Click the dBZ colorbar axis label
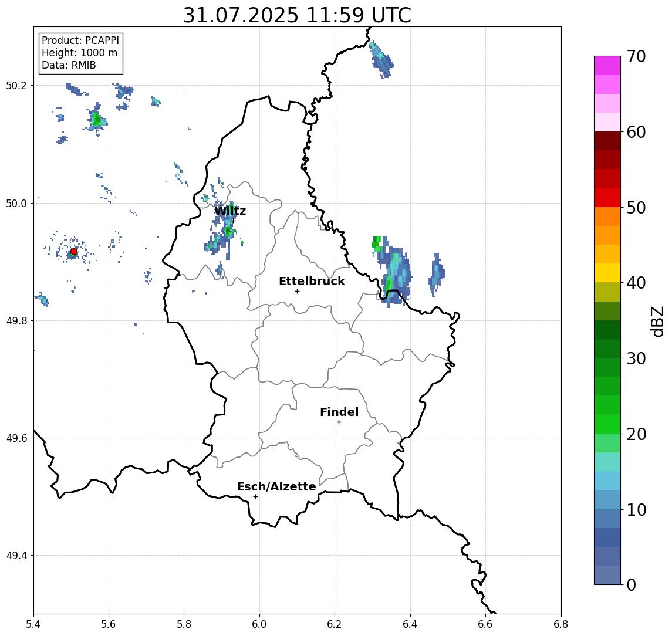This screenshot has width=672, height=636. click(657, 322)
